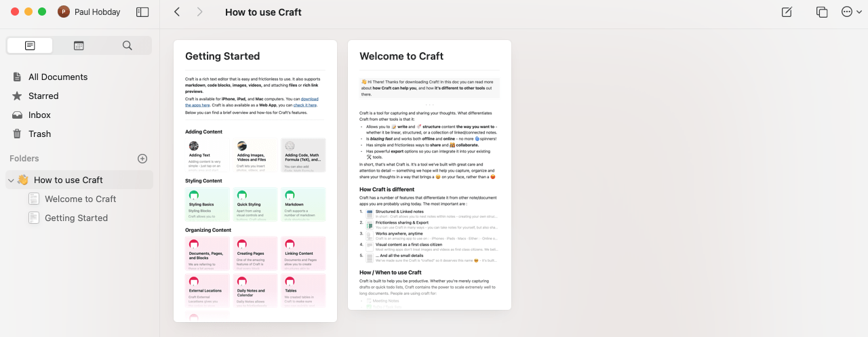Toggle the sidebar visibility icon
Image resolution: width=868 pixels, height=337 pixels.
pos(142,12)
